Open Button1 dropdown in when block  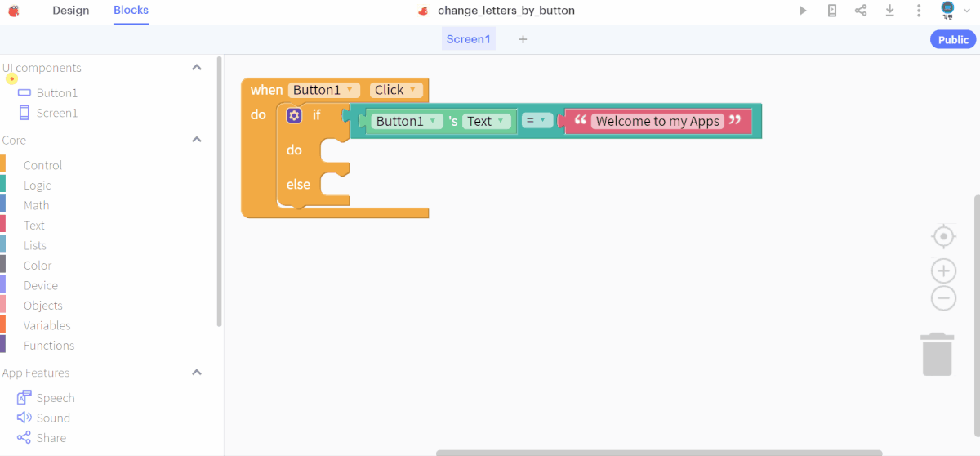click(x=324, y=90)
